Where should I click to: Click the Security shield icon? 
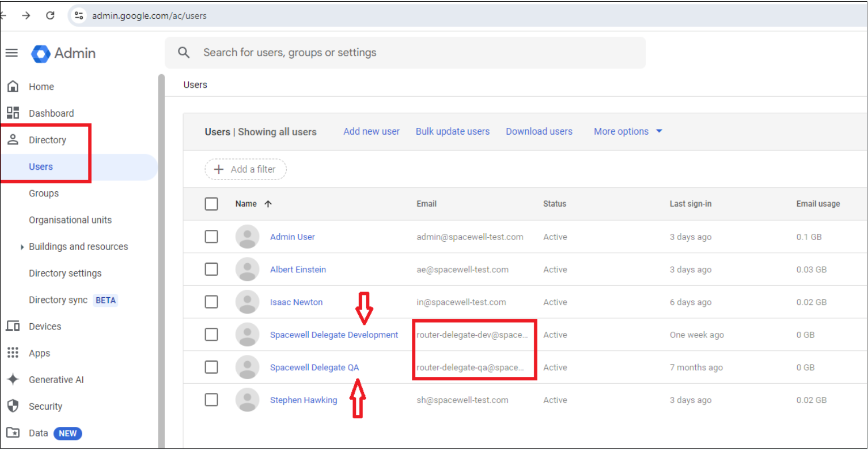pyautogui.click(x=13, y=406)
